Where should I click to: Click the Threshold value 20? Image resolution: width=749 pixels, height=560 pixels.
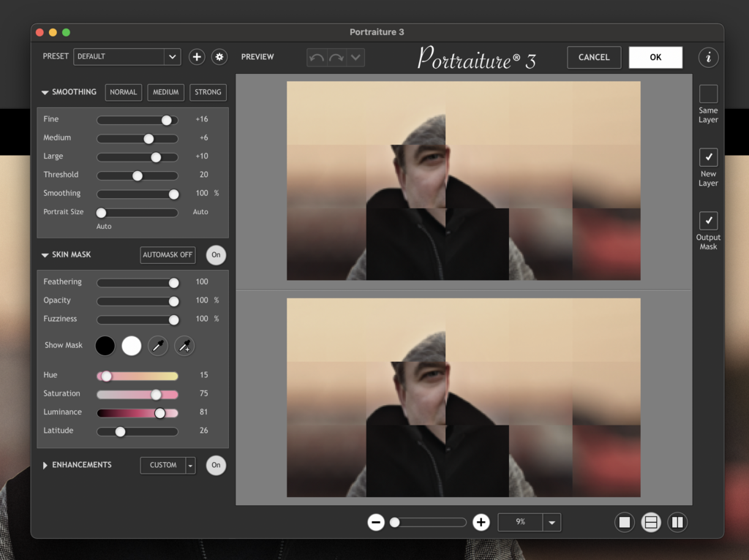(204, 175)
